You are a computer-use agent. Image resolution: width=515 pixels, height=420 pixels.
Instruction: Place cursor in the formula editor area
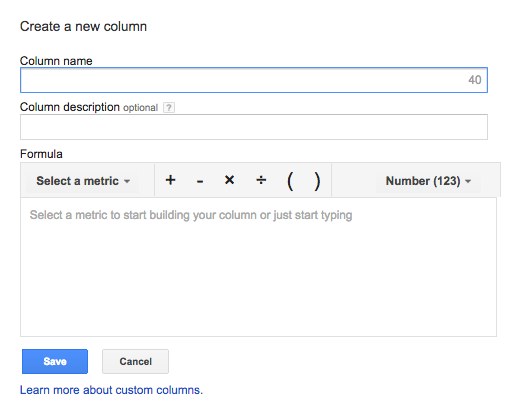[258, 267]
